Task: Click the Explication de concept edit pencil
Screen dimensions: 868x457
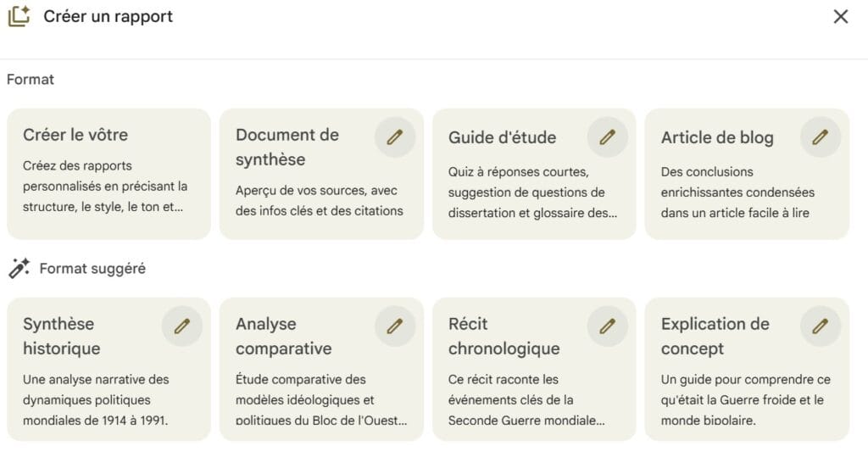Action: point(820,326)
